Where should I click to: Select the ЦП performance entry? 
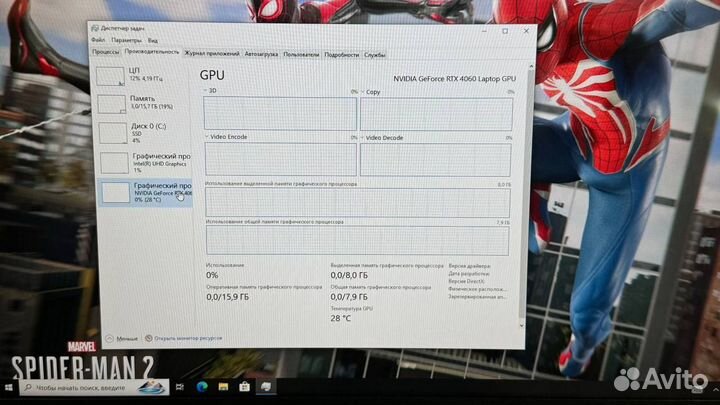coord(143,75)
